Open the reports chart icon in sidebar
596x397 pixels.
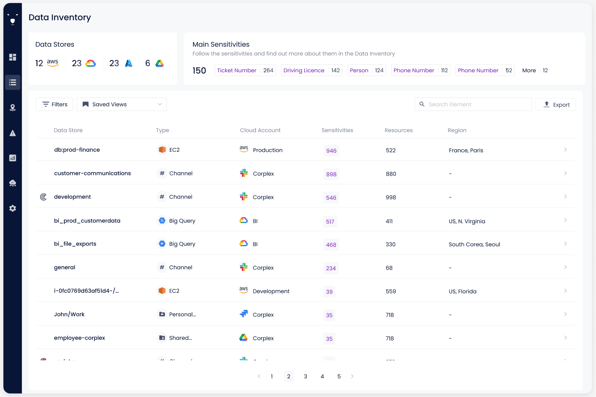pos(13,158)
